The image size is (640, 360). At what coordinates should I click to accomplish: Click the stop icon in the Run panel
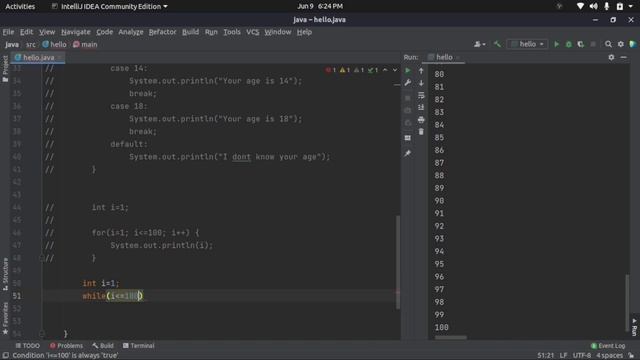coord(407,98)
